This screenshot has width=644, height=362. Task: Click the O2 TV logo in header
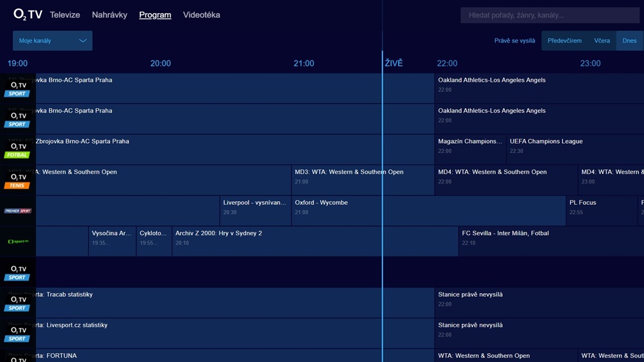coord(28,15)
